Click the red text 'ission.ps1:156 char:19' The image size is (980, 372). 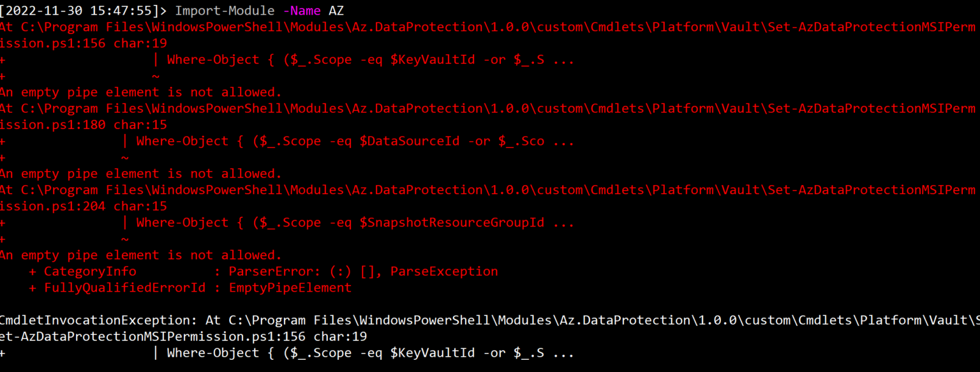click(83, 43)
